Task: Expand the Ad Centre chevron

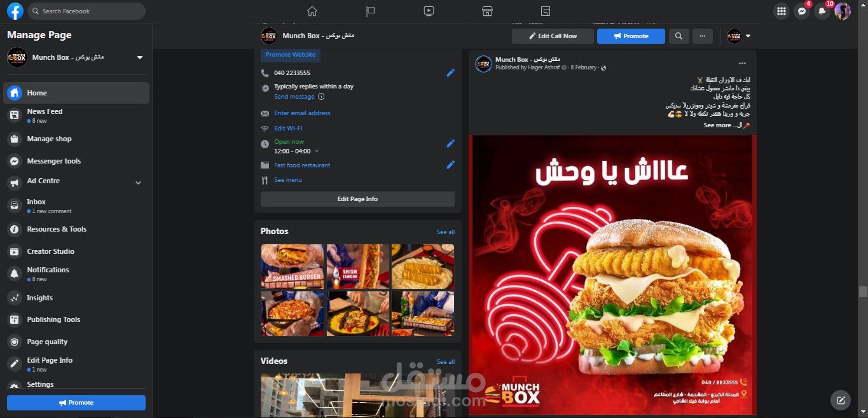Action: coord(138,183)
